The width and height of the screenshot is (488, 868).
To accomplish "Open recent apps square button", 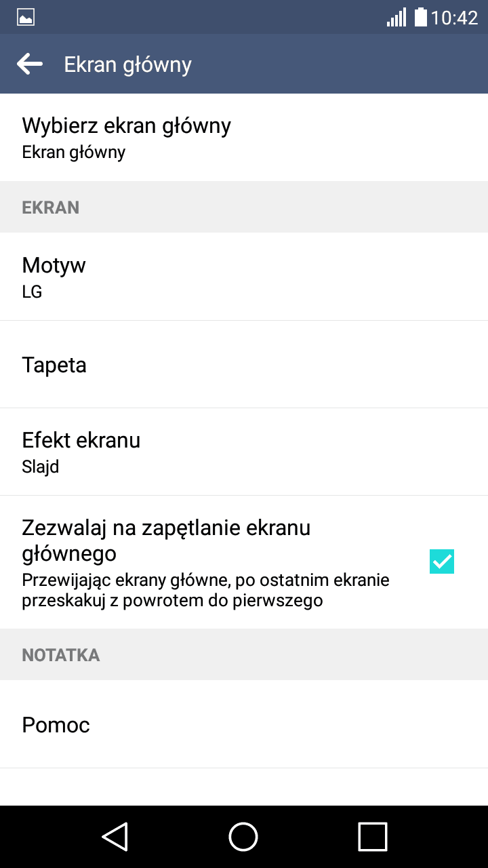I will 372,836.
